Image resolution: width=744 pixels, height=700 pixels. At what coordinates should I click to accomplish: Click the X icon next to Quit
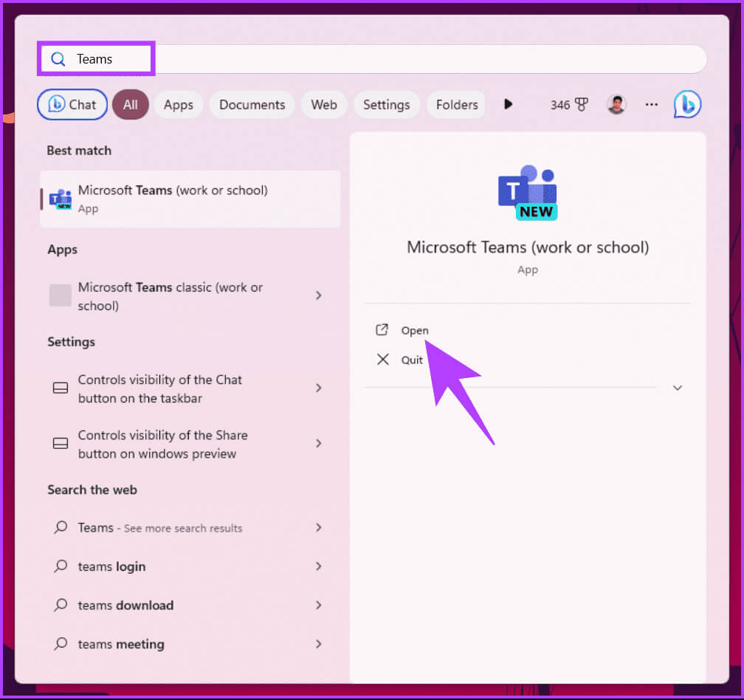tap(383, 360)
